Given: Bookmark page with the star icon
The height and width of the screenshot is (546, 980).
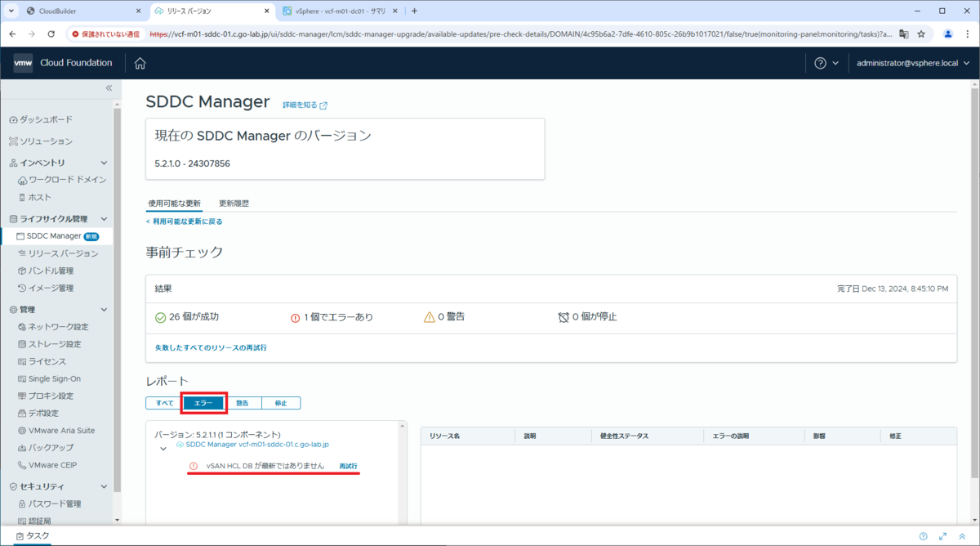Looking at the screenshot, I should pyautogui.click(x=921, y=34).
